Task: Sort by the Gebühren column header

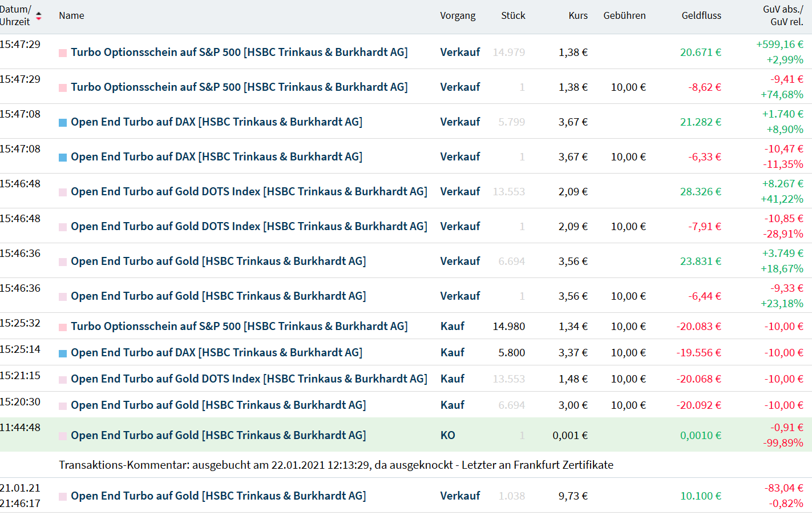Action: (624, 16)
